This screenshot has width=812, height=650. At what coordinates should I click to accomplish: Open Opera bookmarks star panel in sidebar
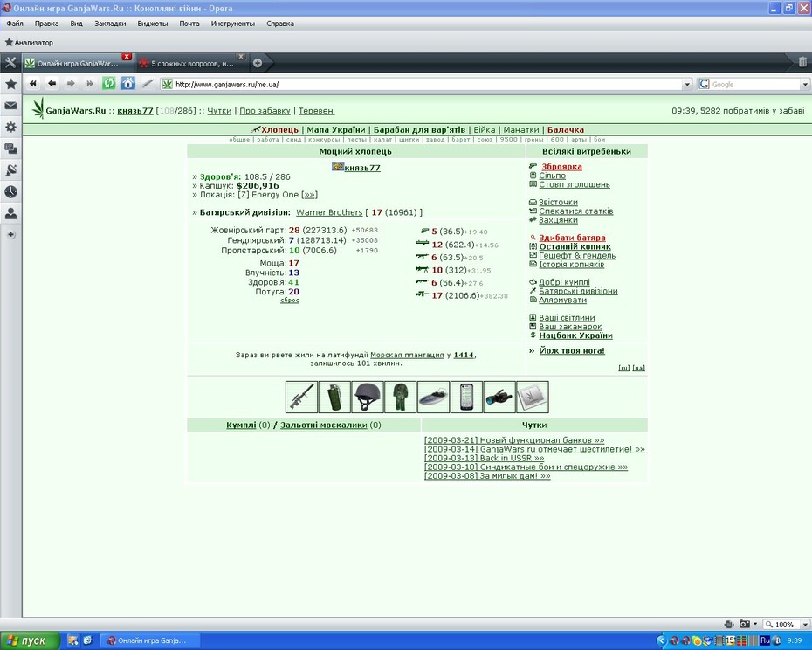(x=10, y=84)
